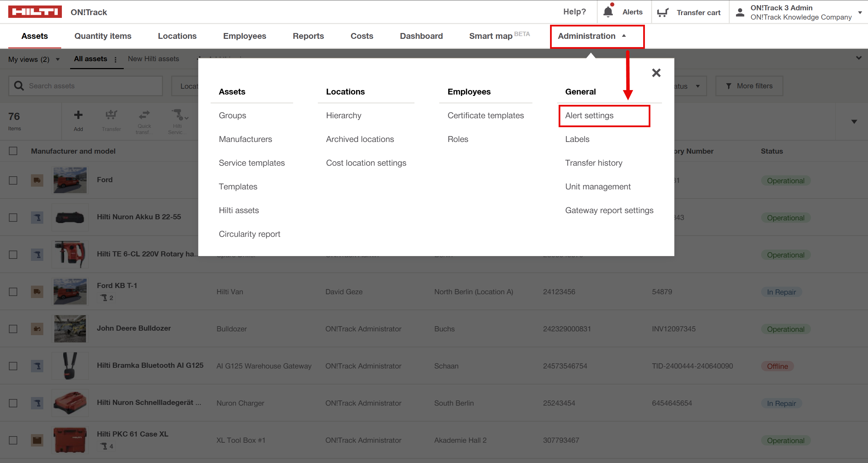Select the John Deere Bulldozer checkbox
Image resolution: width=868 pixels, height=463 pixels.
13,329
